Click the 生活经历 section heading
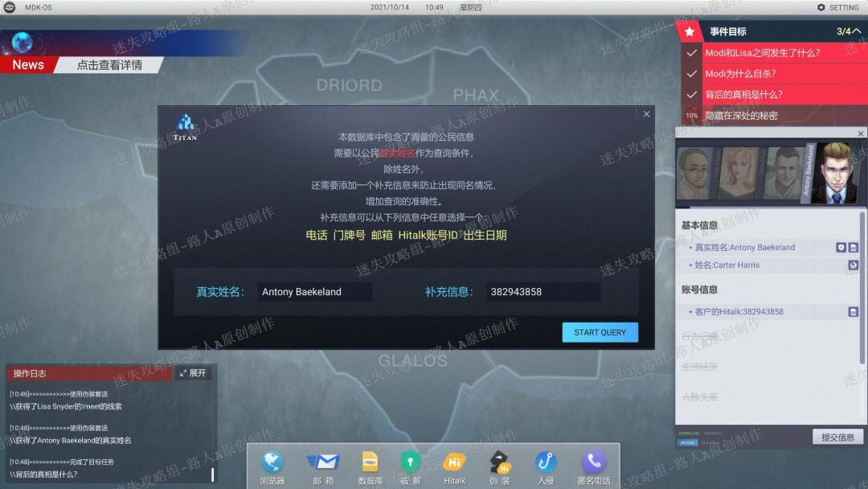868x489 pixels. (x=699, y=367)
